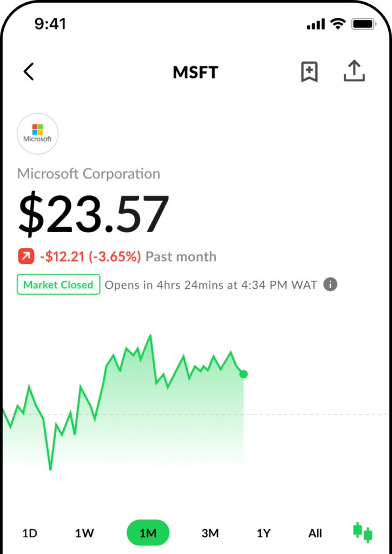Open the MSFT title header
This screenshot has height=554, width=392.
[195, 72]
